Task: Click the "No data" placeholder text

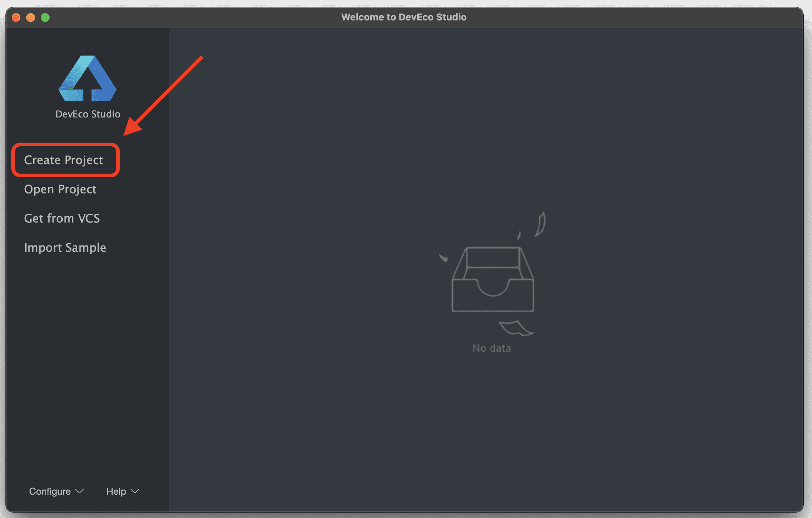Action: (491, 348)
